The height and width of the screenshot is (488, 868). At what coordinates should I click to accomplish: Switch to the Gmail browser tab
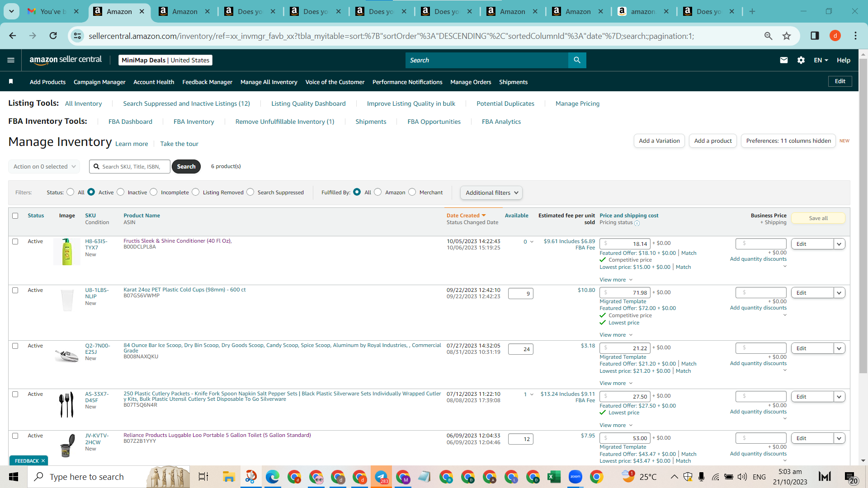tap(53, 11)
